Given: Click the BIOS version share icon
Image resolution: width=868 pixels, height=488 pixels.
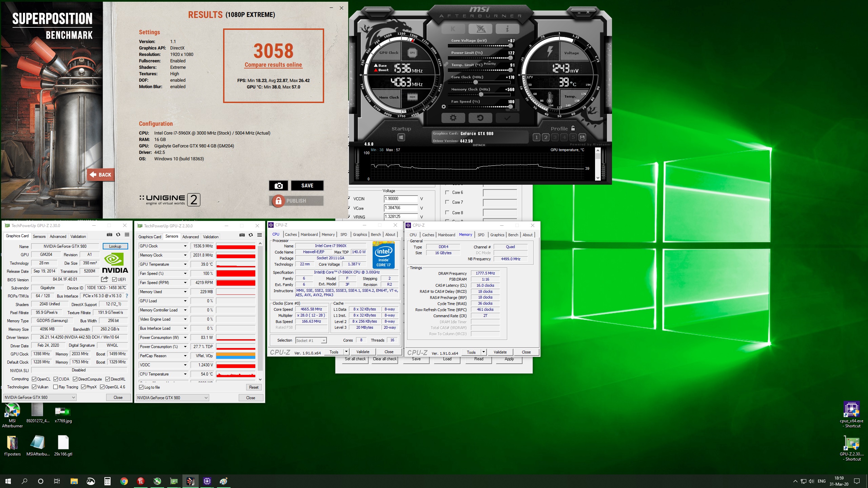Looking at the screenshot, I should 104,279.
